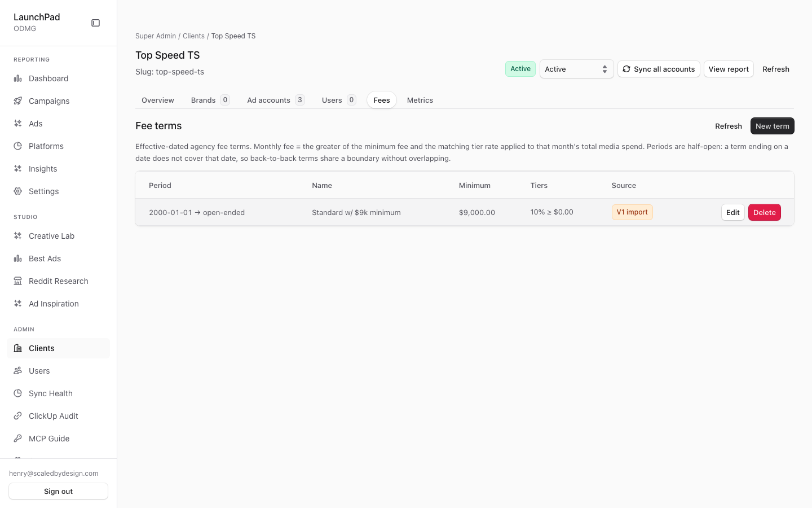Go to Best Ads
This screenshot has height=508, width=812.
coord(59,259)
